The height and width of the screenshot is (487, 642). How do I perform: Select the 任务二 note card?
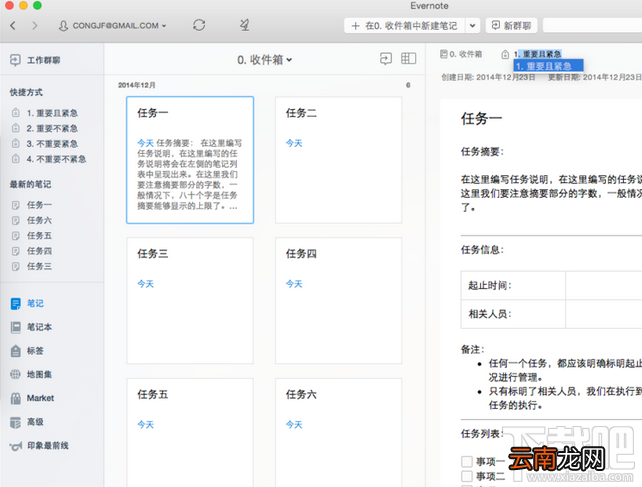[x=339, y=160]
